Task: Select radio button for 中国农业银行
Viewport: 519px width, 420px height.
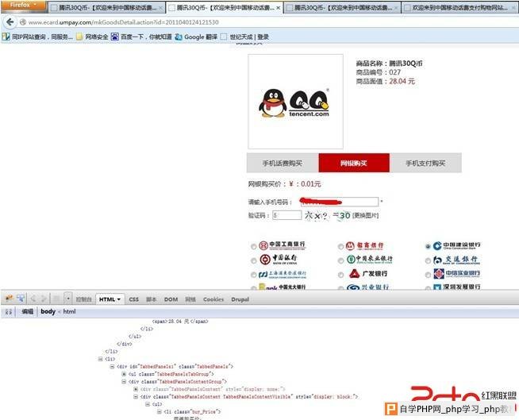Action: coord(340,261)
